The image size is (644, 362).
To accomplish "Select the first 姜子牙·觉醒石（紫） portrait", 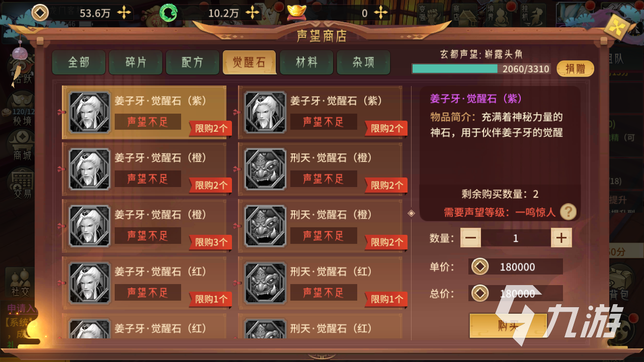I will (90, 112).
